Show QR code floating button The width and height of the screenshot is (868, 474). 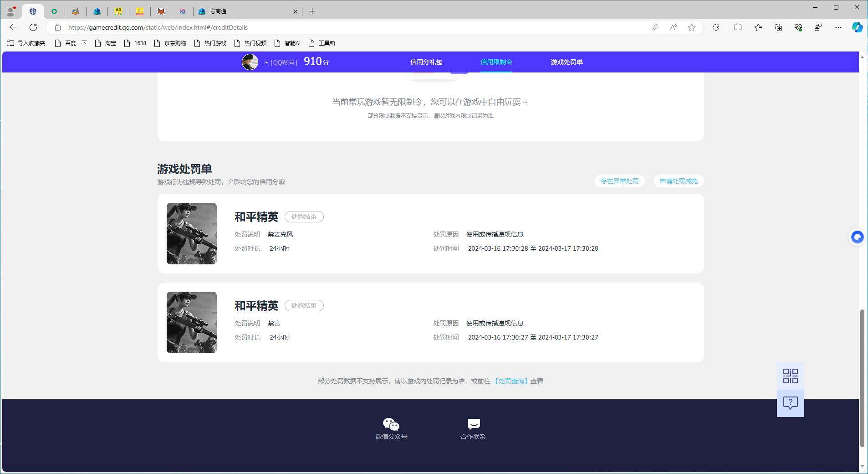[790, 376]
